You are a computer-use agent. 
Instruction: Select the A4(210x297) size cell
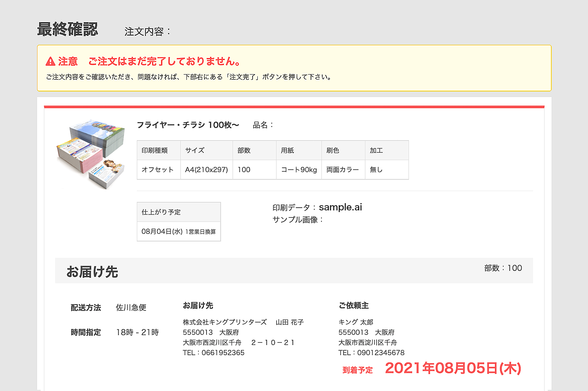pyautogui.click(x=206, y=169)
